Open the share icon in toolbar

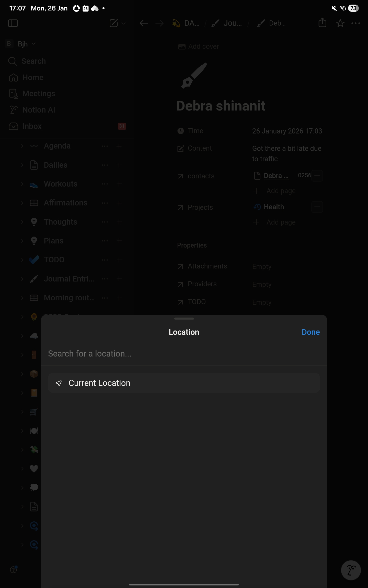pyautogui.click(x=322, y=23)
